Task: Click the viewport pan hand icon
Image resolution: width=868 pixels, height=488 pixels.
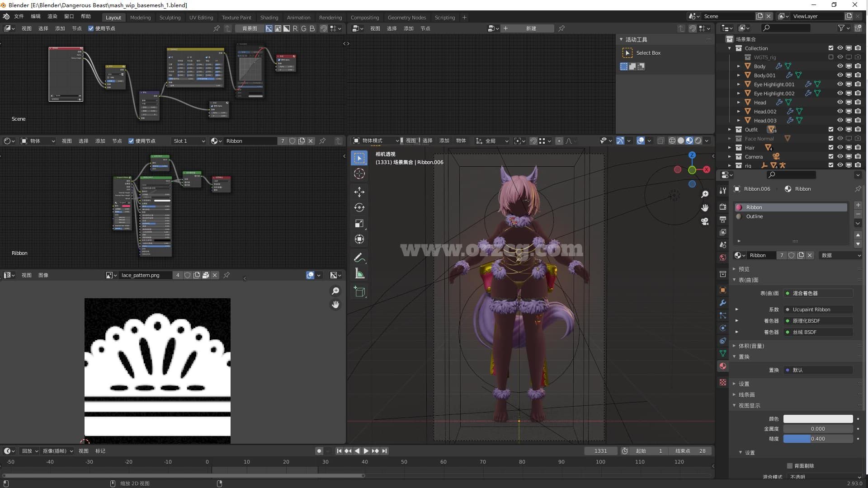Action: [x=705, y=208]
